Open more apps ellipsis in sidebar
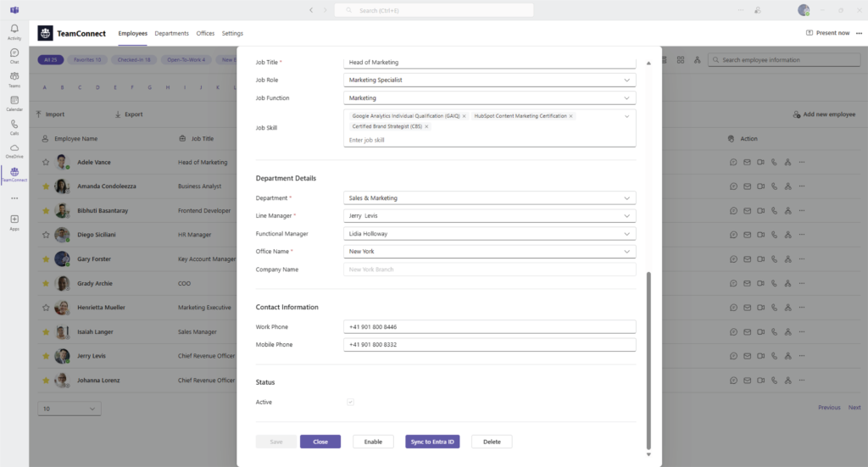Screen dimensions: 868x467 tap(14, 198)
